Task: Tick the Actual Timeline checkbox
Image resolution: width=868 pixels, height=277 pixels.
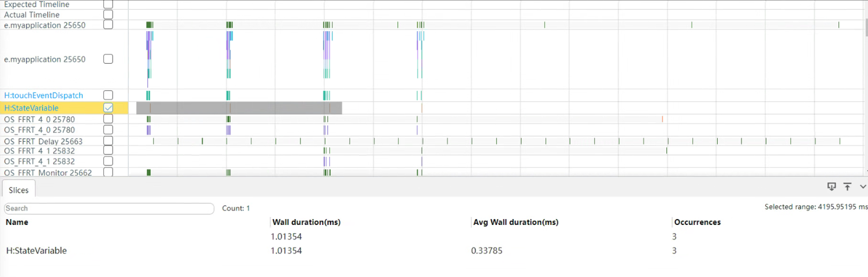Action: 108,14
